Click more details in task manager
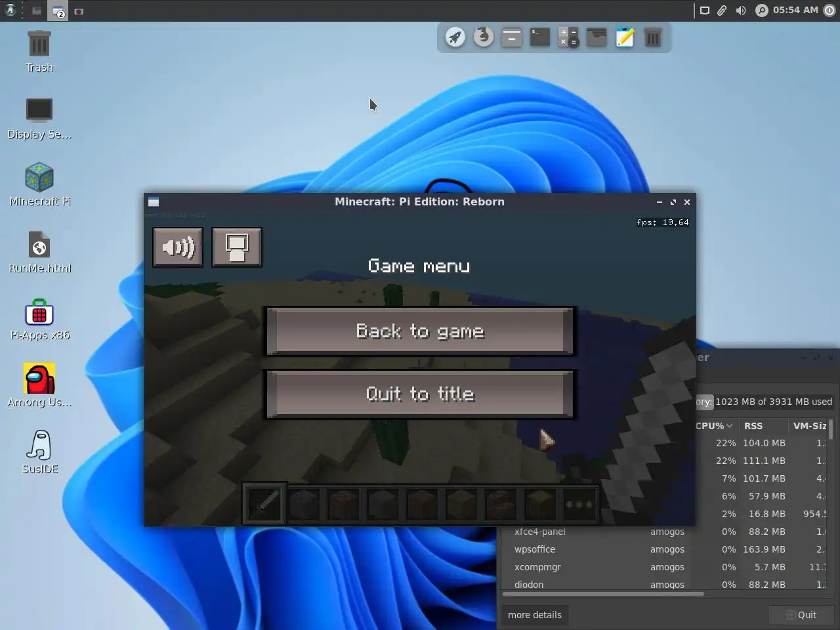The width and height of the screenshot is (840, 630). click(535, 615)
